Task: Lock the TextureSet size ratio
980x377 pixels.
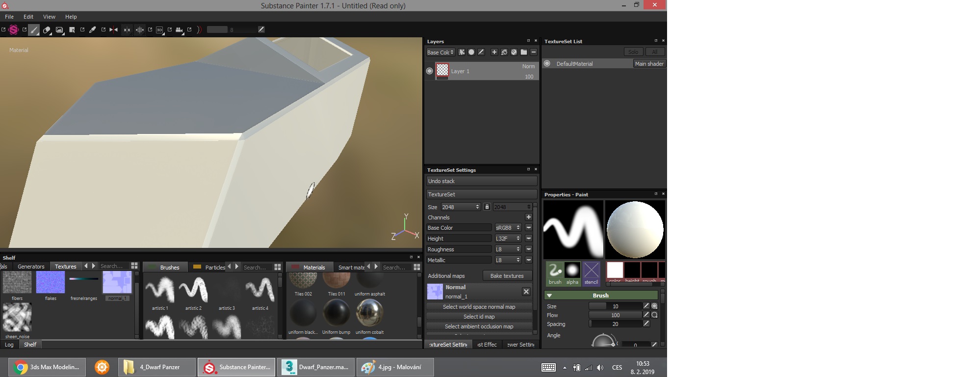Action: [487, 207]
